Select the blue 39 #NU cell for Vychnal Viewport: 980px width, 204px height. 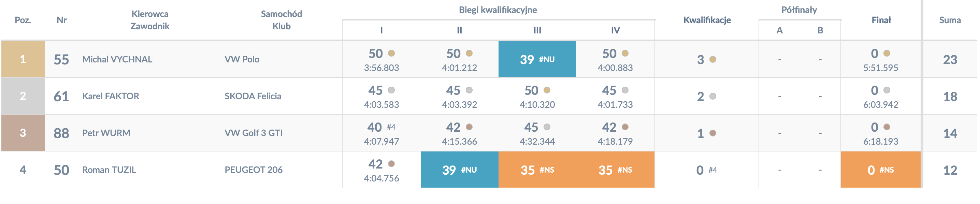pos(537,59)
